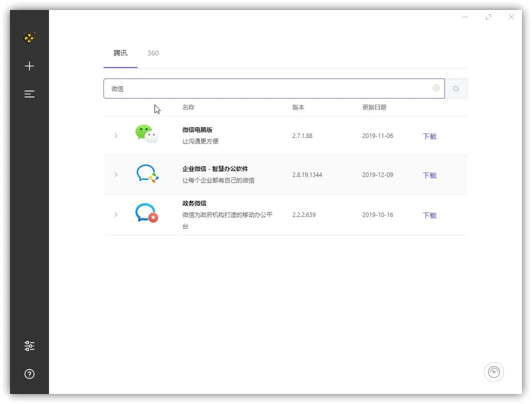The height and width of the screenshot is (404, 532).
Task: Open the download list via the lines icon
Action: coord(29,93)
